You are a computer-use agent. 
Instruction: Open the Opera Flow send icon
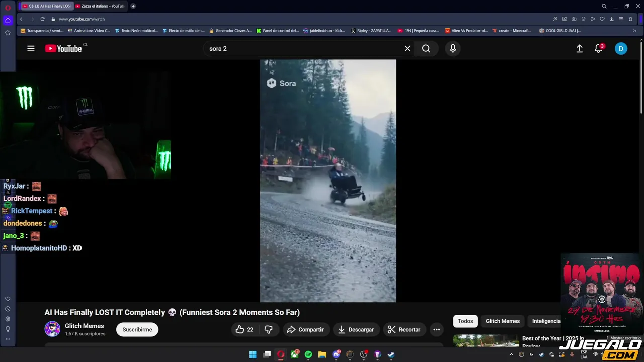coord(593,19)
